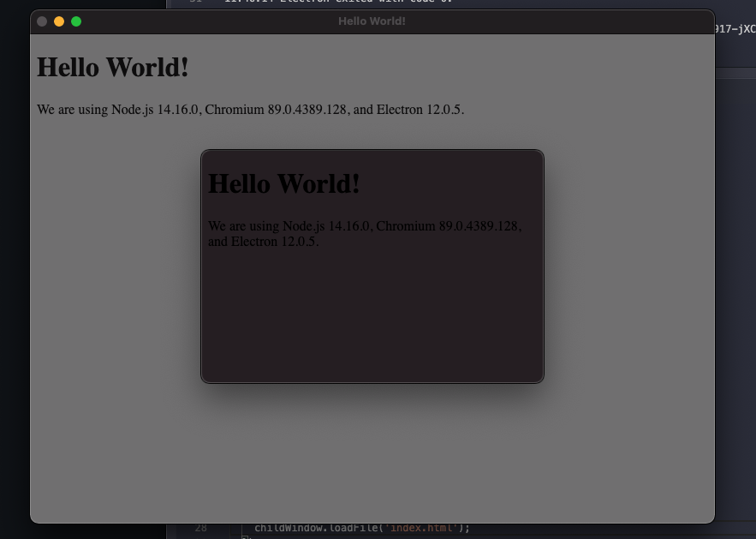Image resolution: width=756 pixels, height=539 pixels.
Task: Click line number 31 in the terminal
Action: (x=196, y=2)
